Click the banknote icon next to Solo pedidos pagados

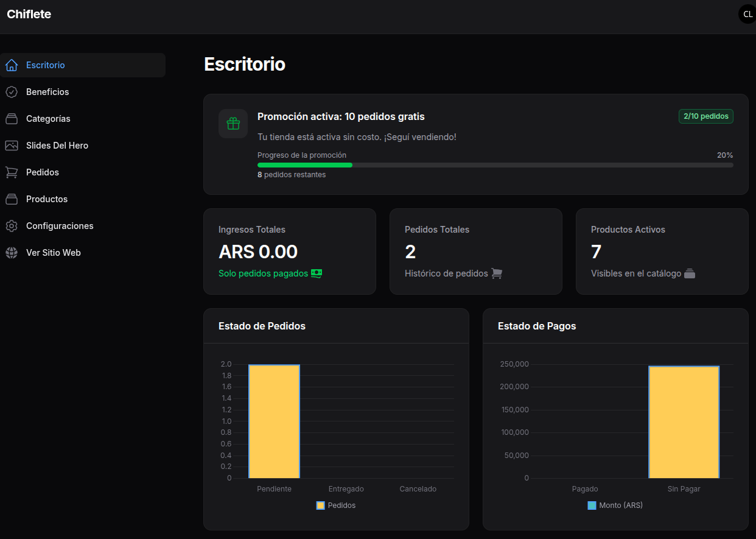pyautogui.click(x=317, y=273)
